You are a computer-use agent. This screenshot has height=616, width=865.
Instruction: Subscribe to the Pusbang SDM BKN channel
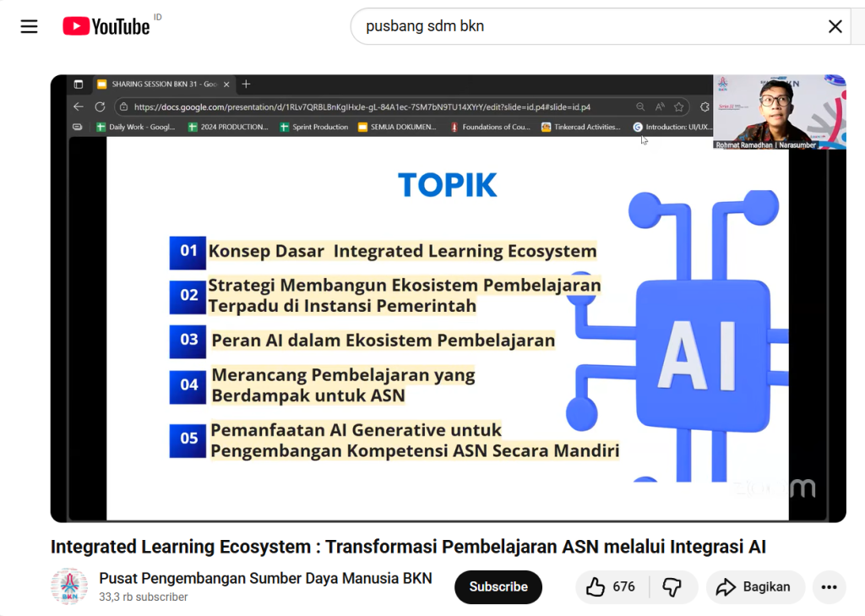coord(498,586)
